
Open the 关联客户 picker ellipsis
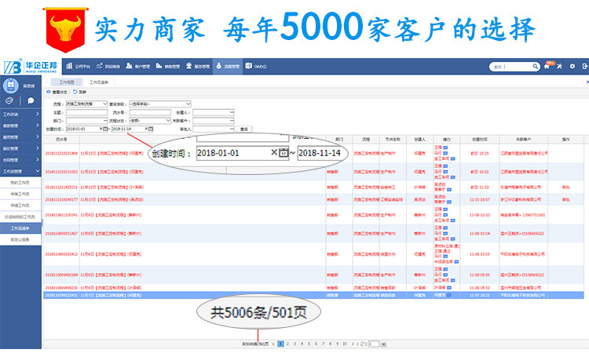(x=232, y=121)
